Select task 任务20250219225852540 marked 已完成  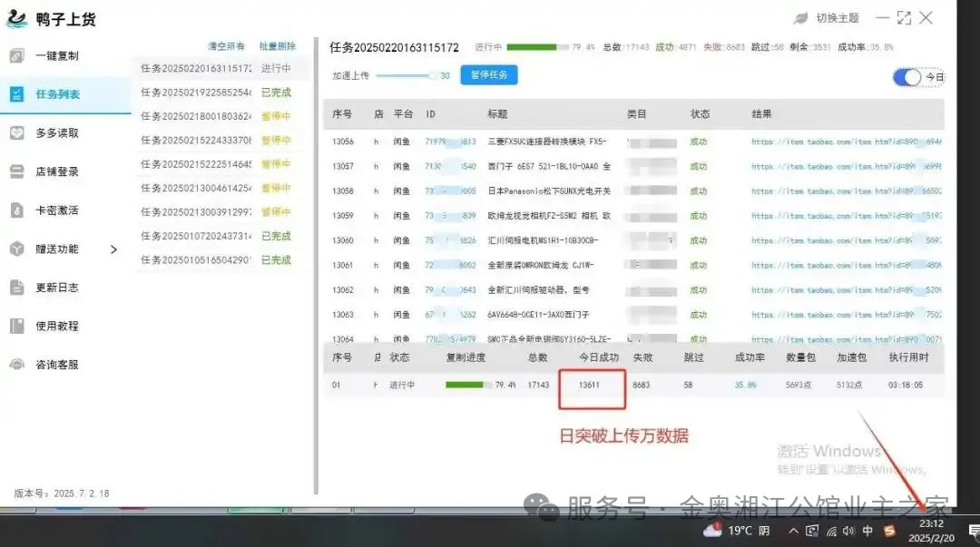pos(196,93)
